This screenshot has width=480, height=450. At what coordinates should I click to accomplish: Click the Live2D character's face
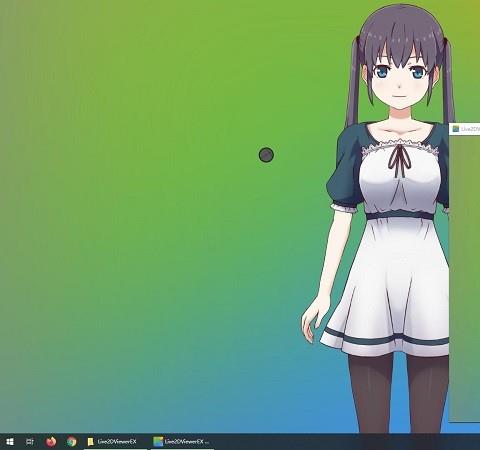(x=400, y=80)
